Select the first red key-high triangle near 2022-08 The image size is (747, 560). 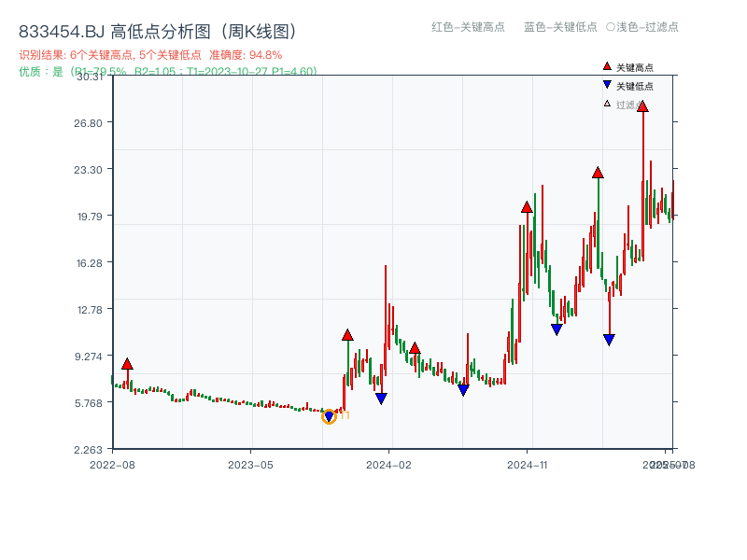click(126, 364)
